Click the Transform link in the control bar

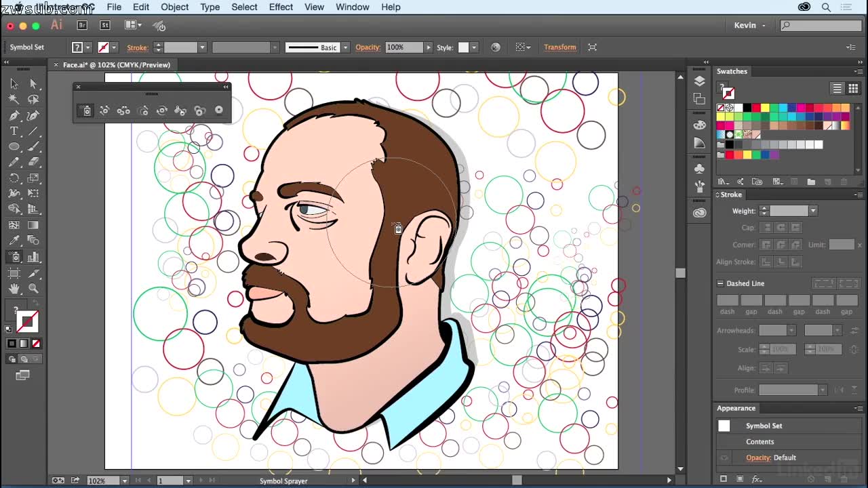[559, 47]
